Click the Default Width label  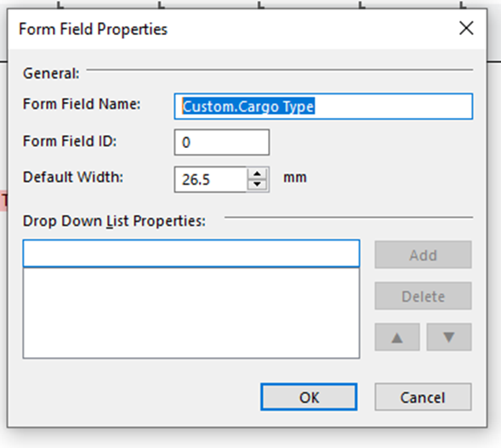(73, 177)
